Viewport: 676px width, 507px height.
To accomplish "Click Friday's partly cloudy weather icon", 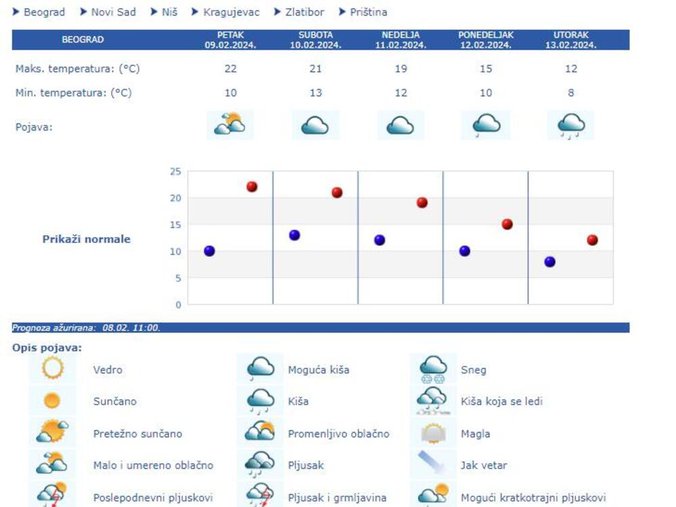I will point(229,125).
